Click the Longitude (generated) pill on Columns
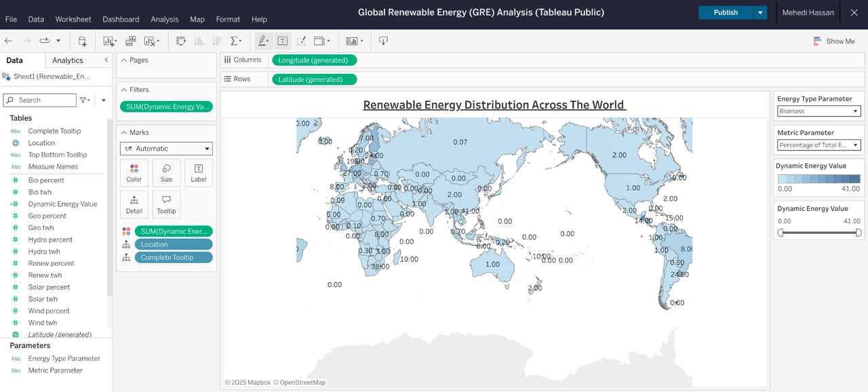Viewport: 868px width, 392px height. click(x=314, y=60)
